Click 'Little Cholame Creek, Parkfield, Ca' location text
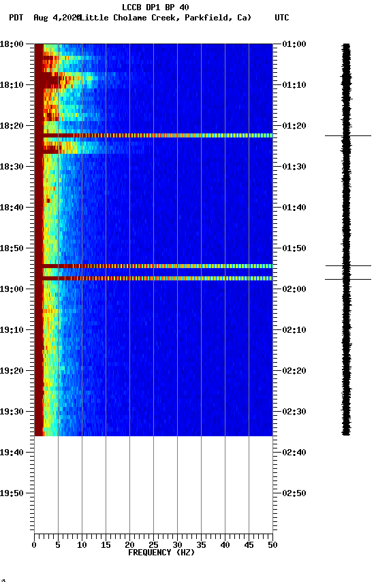This screenshot has height=588, width=376. coord(165,18)
